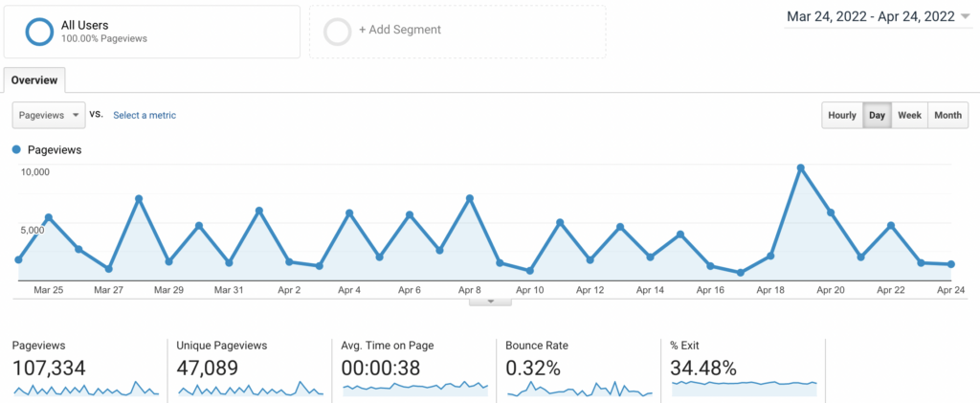Click the Unique Pageviews sparkline chart
Screen dimensions: 980x403
tap(251, 389)
